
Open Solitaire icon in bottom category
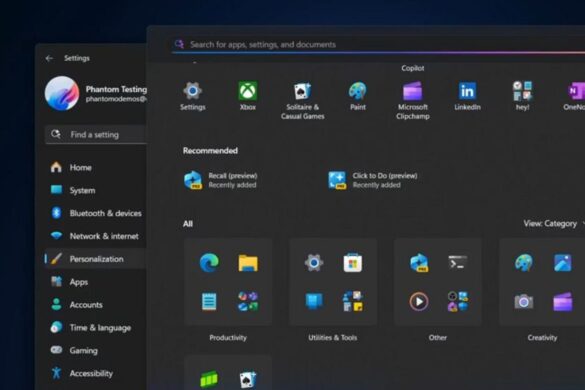click(248, 379)
